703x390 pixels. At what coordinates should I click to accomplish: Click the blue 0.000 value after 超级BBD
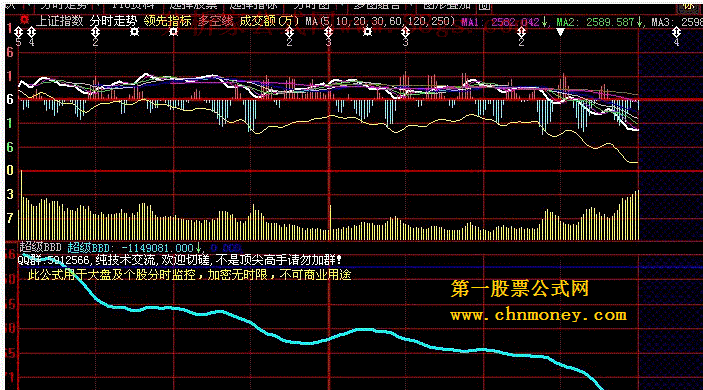(226, 248)
